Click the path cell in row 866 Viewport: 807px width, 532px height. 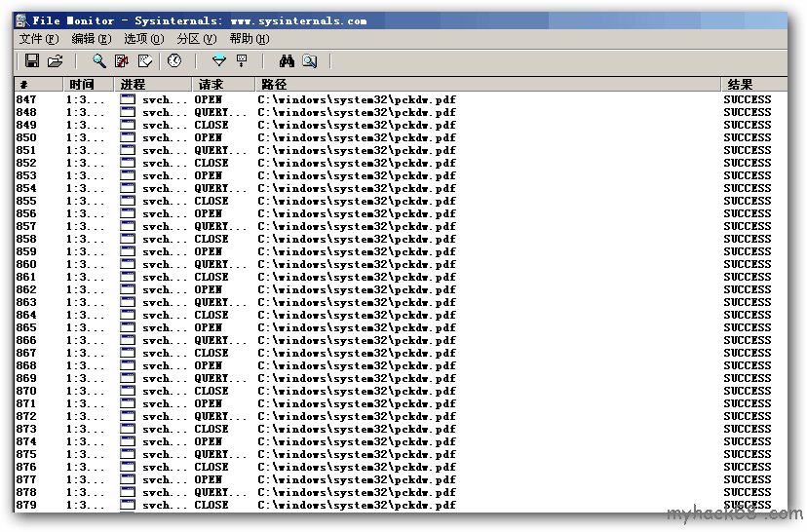357,340
